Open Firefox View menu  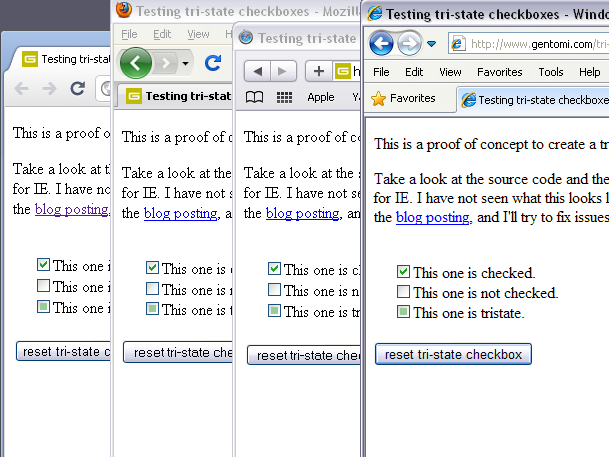pyautogui.click(x=198, y=34)
